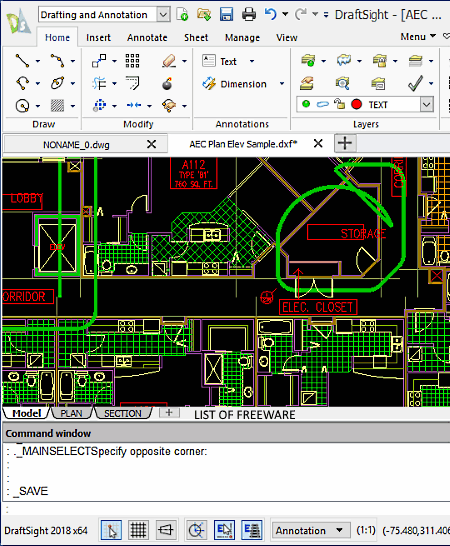Select the Line draw tool
The height and width of the screenshot is (546, 450).
22,61
